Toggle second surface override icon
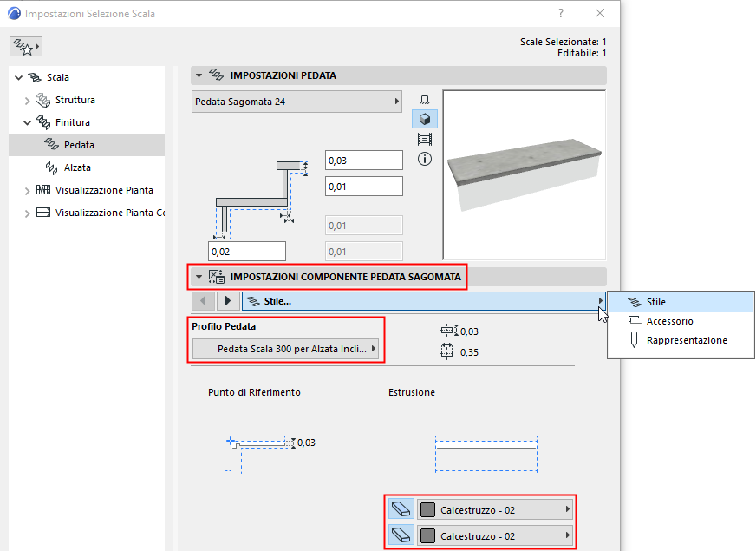The height and width of the screenshot is (551, 756). coord(401,535)
